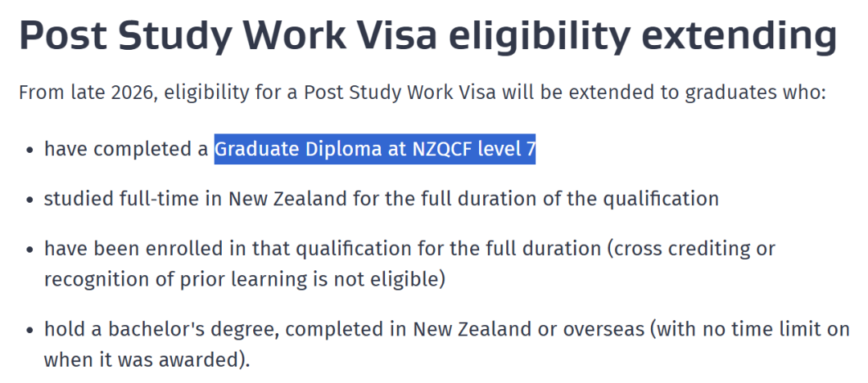Image resolution: width=868 pixels, height=383 pixels.
Task: Click the line "recognition of prior learning is not eligible)"
Action: [244, 279]
